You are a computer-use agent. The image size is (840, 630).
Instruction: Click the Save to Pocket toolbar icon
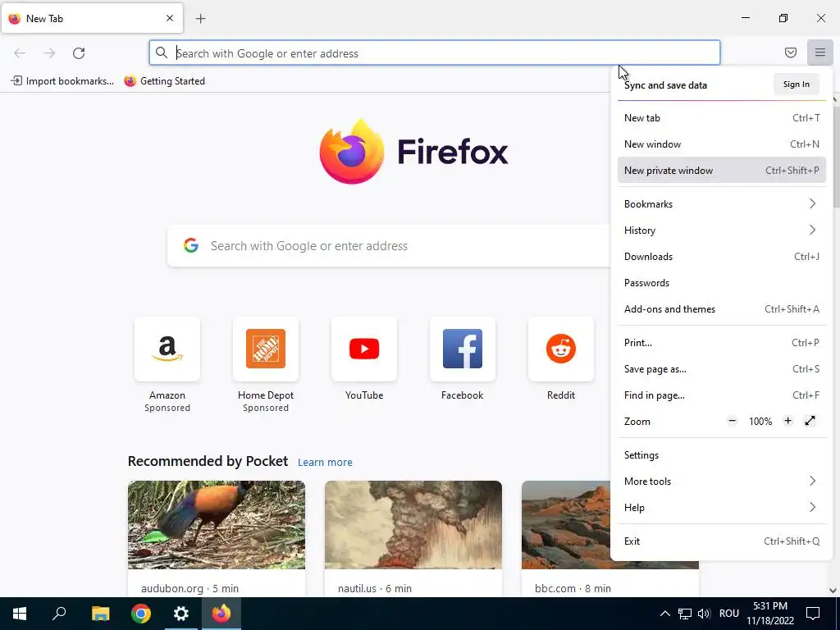point(790,52)
